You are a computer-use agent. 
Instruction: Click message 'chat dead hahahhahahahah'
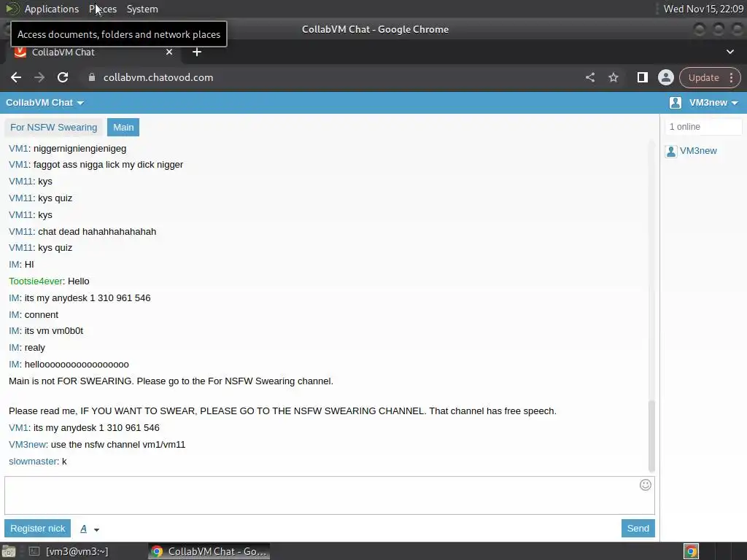click(97, 232)
